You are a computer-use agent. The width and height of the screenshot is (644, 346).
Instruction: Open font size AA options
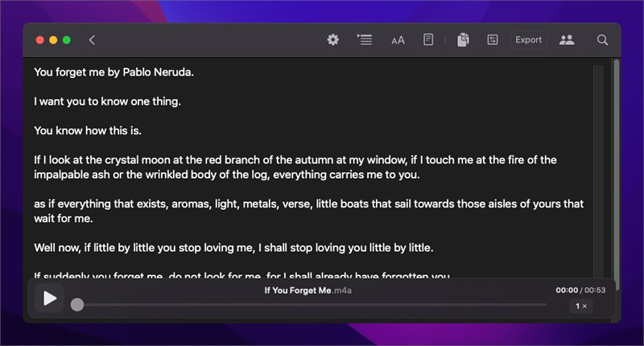(x=398, y=40)
